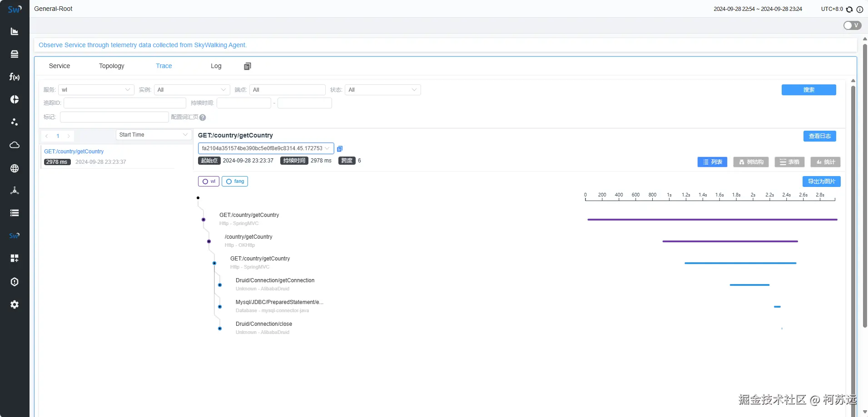Viewport: 868px width, 417px height.
Task: Click the info icon in top-right corner
Action: pos(860,9)
